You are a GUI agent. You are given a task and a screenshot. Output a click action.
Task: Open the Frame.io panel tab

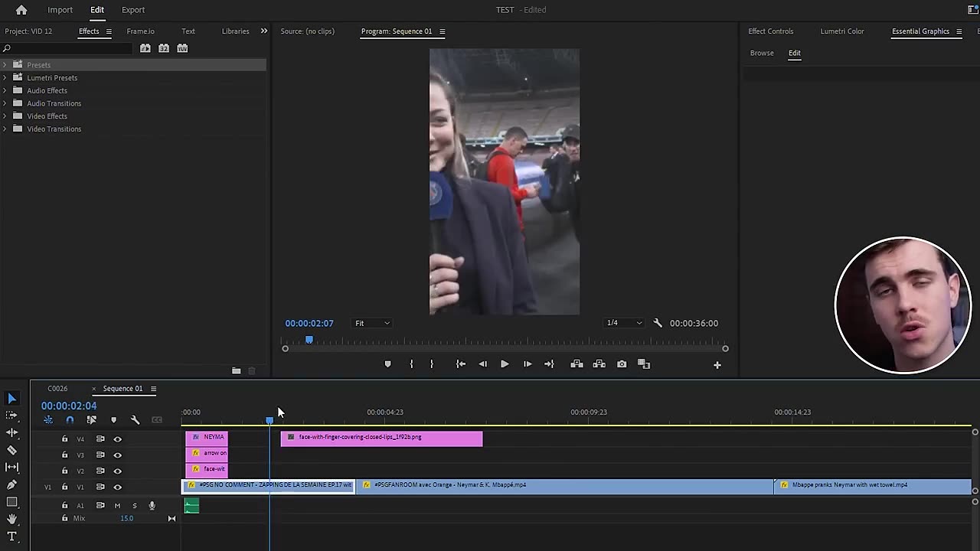[x=140, y=31]
